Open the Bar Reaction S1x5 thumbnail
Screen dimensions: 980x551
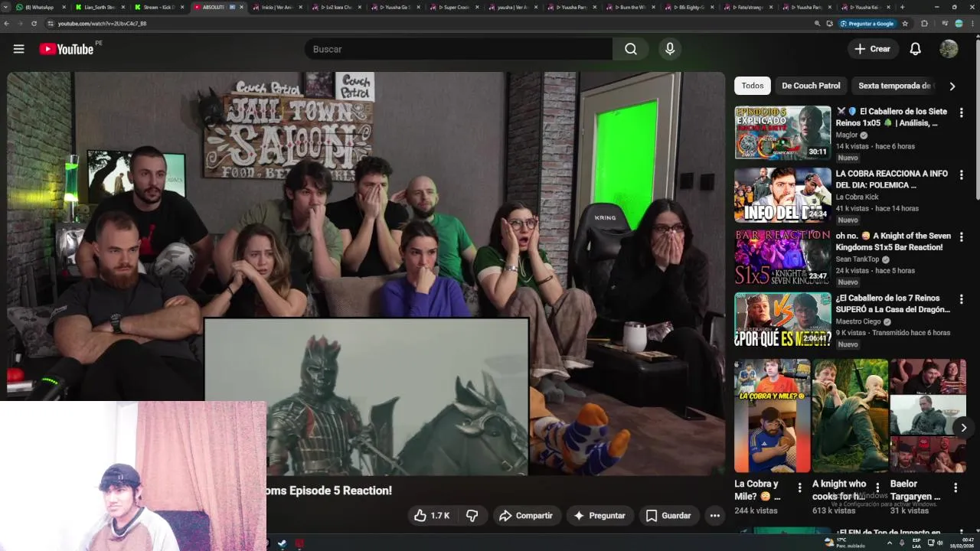(x=782, y=256)
